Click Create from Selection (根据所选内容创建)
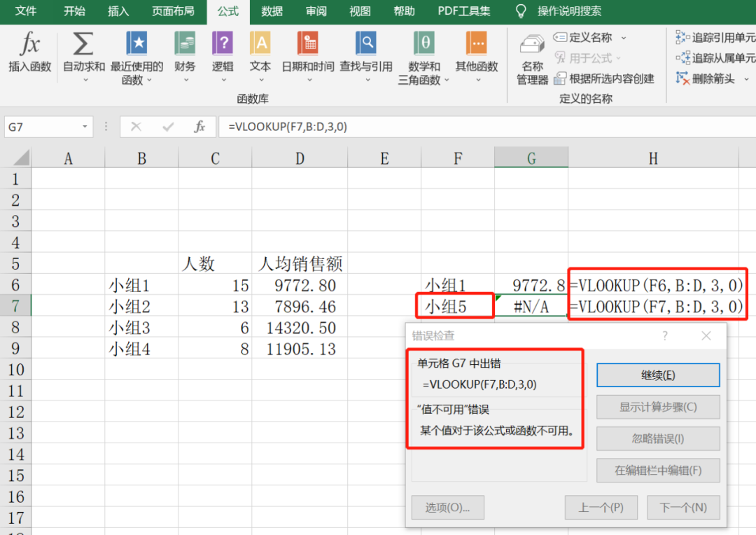Screen dimensions: 756x535 (604, 78)
